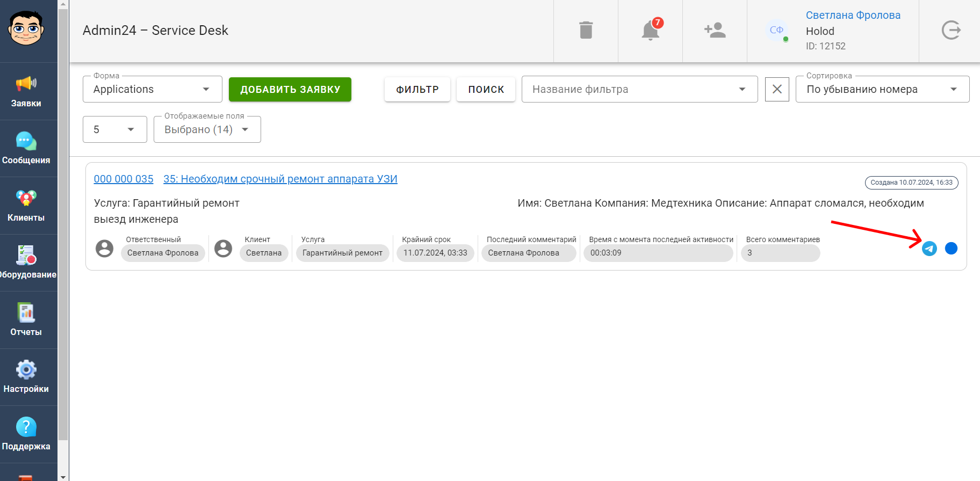Open the Название фильтра dropdown
This screenshot has height=481, width=980.
639,89
